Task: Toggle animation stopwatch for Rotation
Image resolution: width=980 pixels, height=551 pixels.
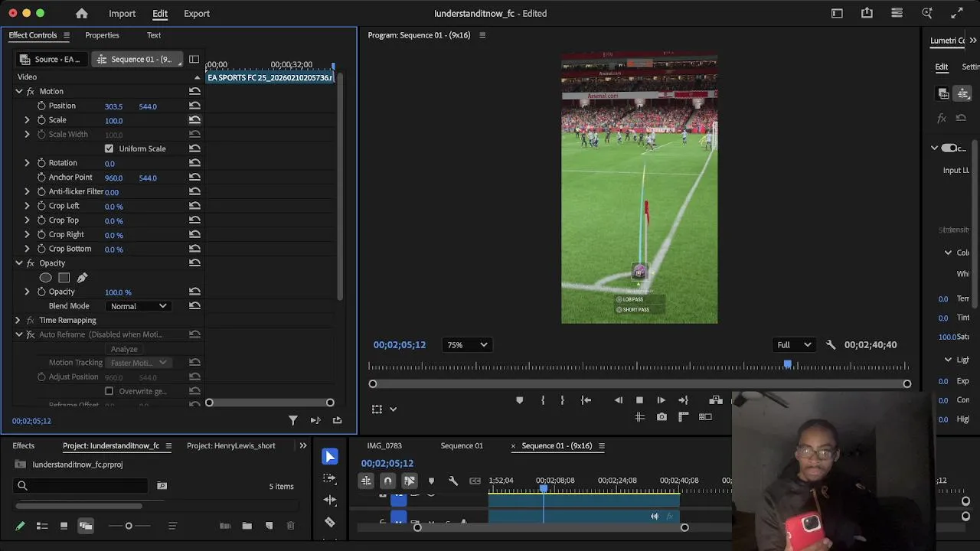Action: 41,163
